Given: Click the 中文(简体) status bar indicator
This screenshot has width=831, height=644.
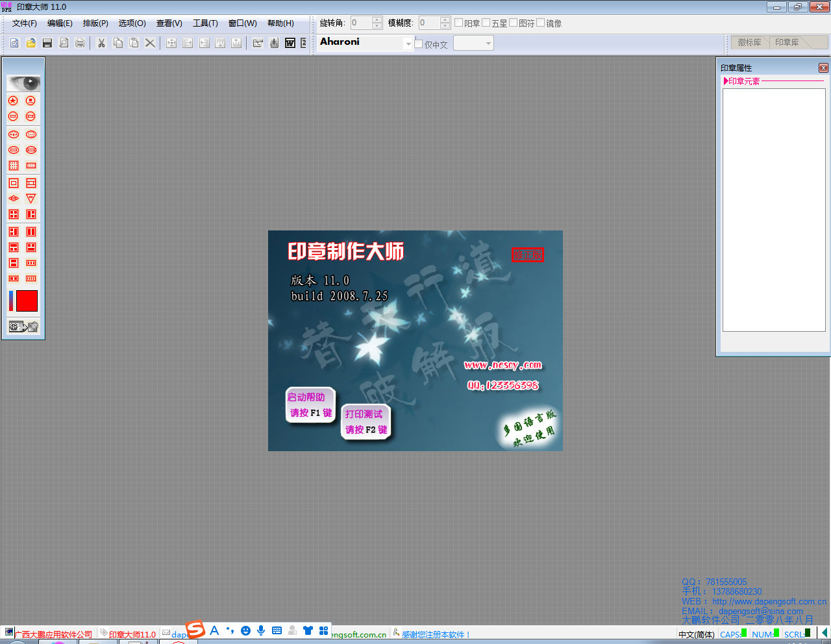Looking at the screenshot, I should [697, 634].
